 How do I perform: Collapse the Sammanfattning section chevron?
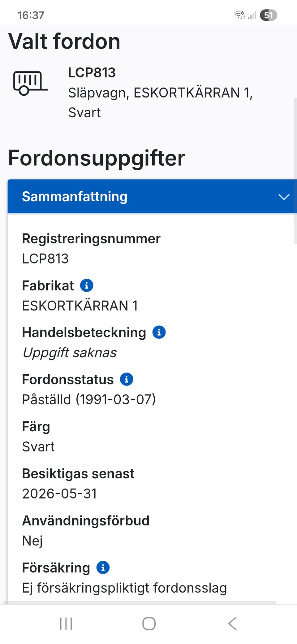pos(284,197)
